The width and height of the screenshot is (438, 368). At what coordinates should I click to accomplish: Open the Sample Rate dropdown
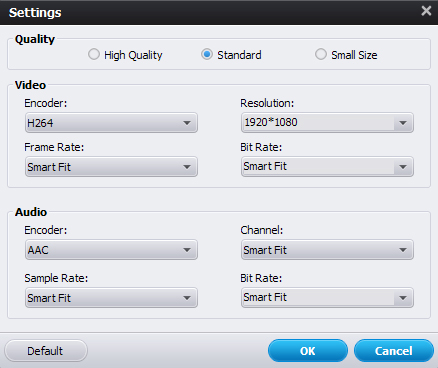tap(111, 298)
